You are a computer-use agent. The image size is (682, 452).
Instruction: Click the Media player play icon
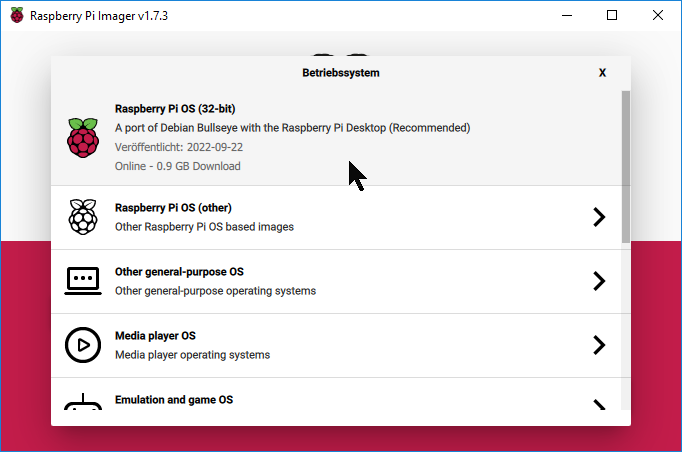click(83, 345)
